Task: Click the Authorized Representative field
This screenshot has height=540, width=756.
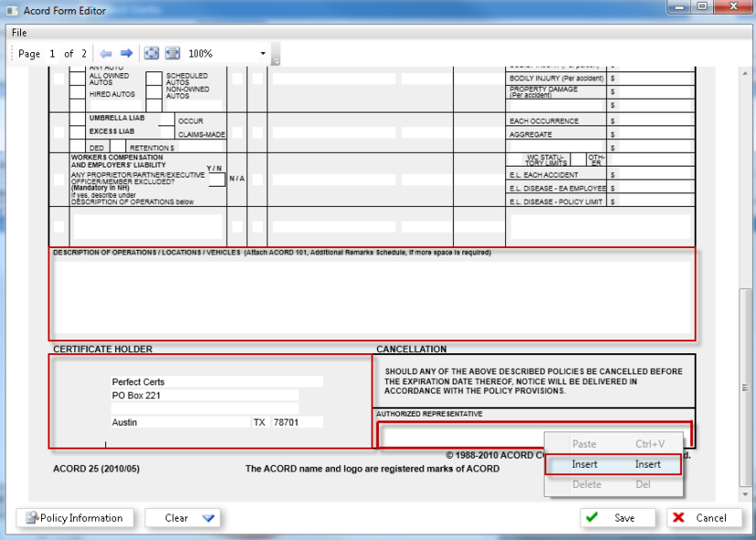Action: click(458, 434)
